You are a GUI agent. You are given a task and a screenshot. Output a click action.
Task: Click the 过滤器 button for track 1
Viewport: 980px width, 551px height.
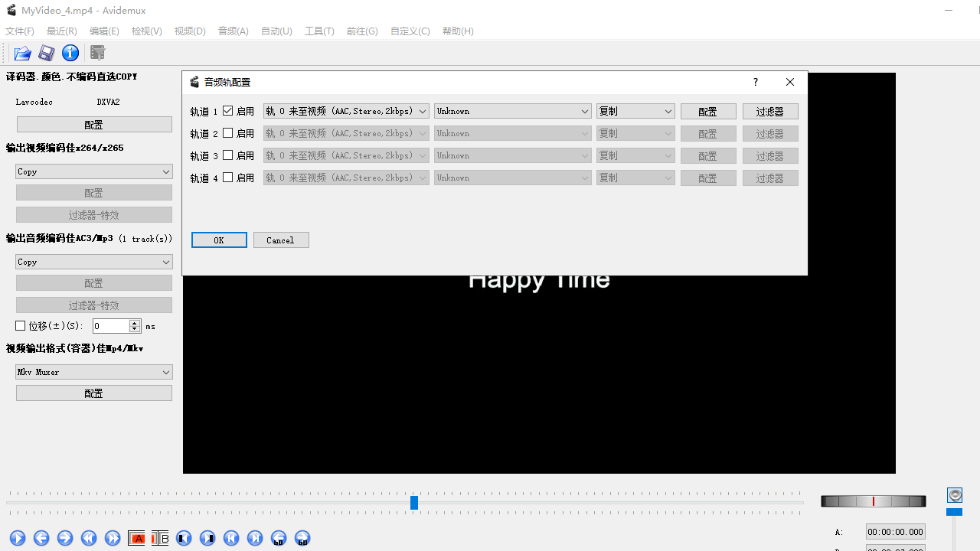point(770,110)
